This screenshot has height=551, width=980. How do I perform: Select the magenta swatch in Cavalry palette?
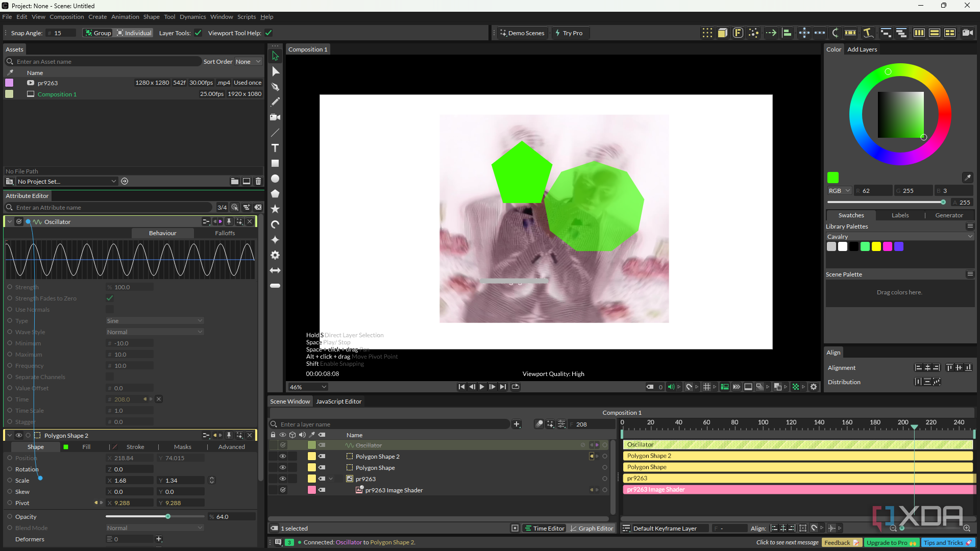[x=888, y=246]
